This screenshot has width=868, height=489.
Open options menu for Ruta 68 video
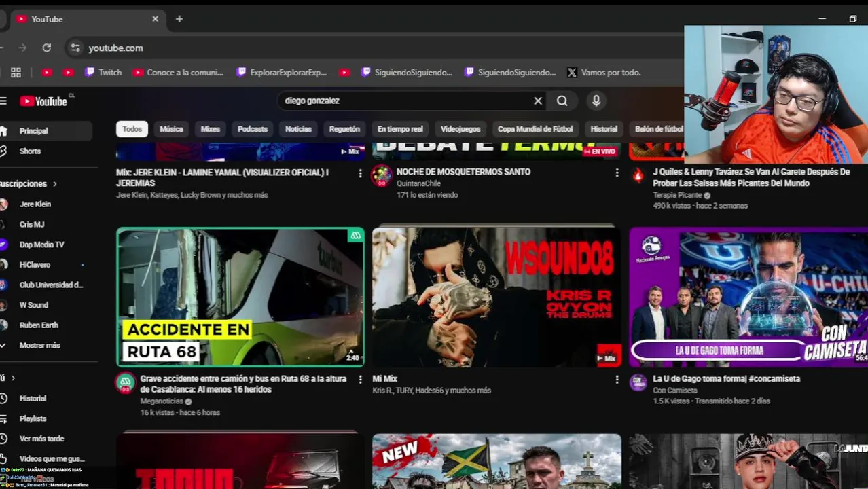pos(360,380)
